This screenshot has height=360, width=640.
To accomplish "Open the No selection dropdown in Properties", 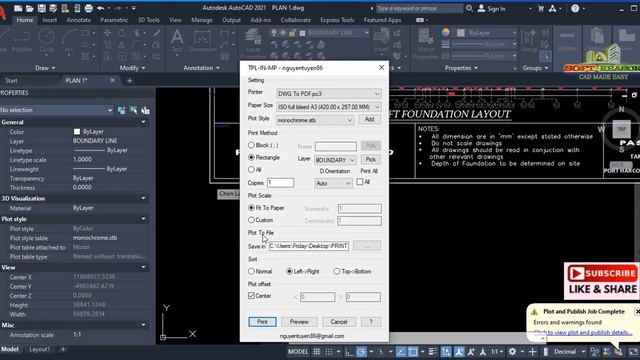I will [57, 110].
